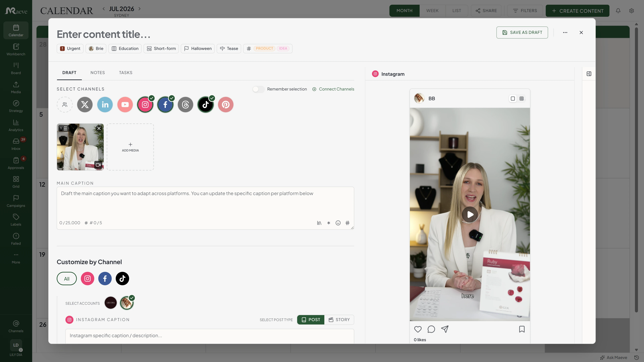Remove the uploaded video thumbnail
The image size is (644, 362).
(99, 128)
